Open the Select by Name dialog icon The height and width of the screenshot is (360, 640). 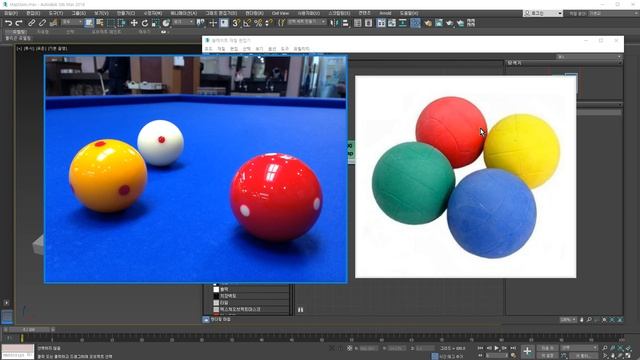point(100,23)
